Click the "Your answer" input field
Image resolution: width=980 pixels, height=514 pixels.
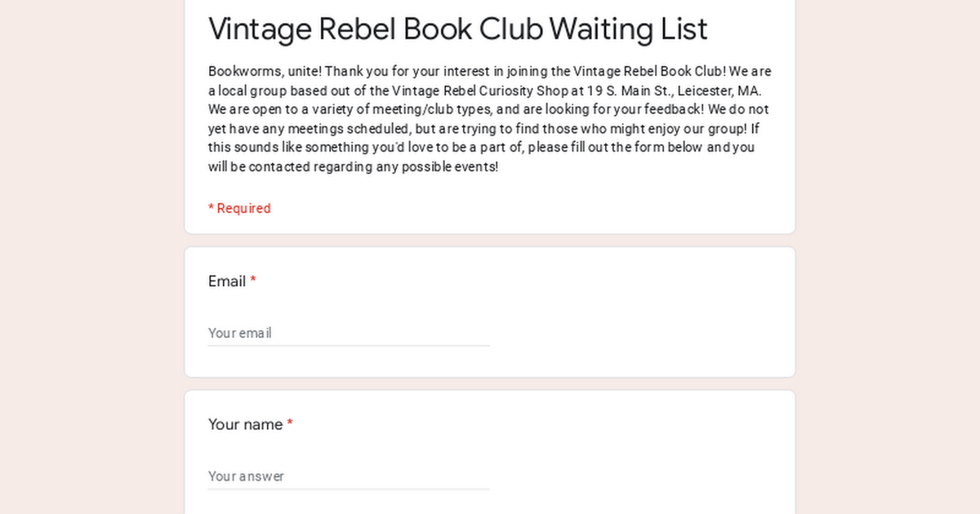pos(349,476)
